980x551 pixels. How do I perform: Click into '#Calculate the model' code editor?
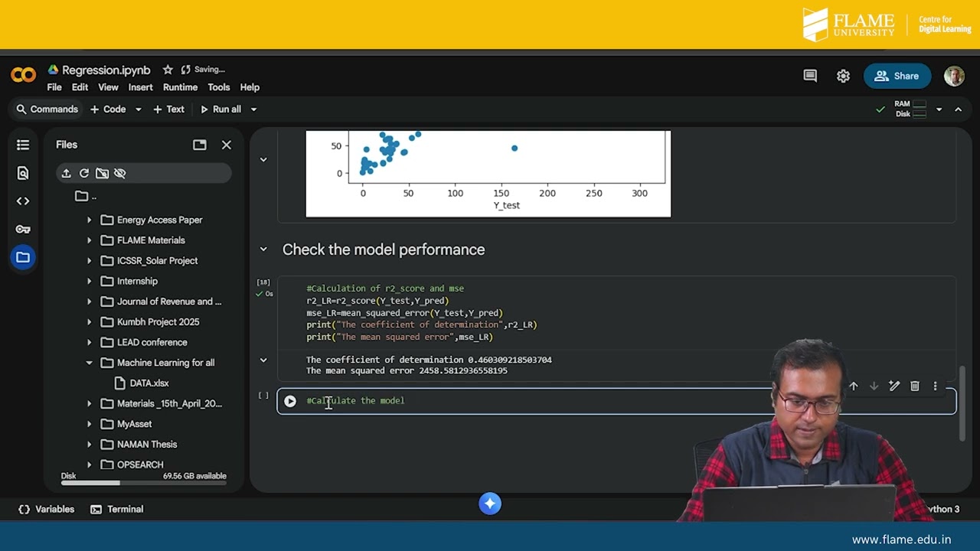coord(536,401)
